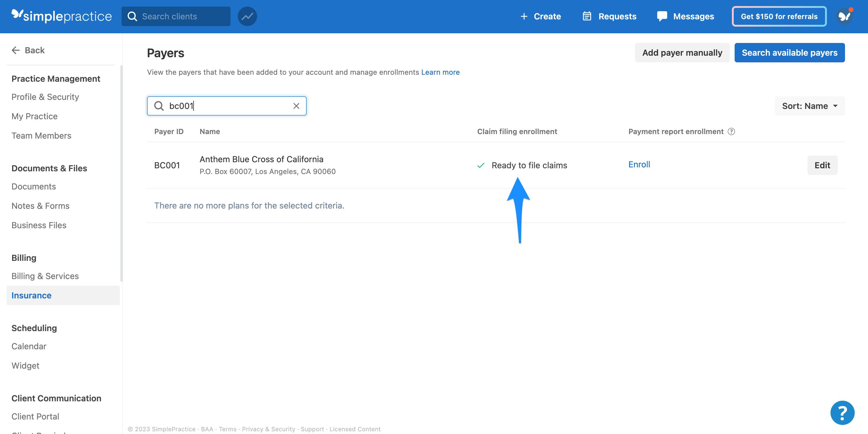Clear the payer search with the X
Viewport: 868px width, 434px height.
tap(296, 106)
